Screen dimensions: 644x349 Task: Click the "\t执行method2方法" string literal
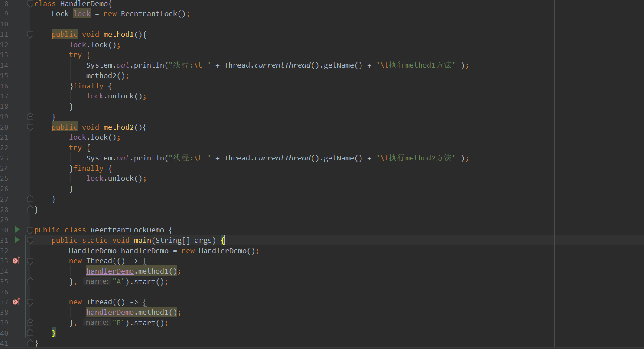click(416, 158)
